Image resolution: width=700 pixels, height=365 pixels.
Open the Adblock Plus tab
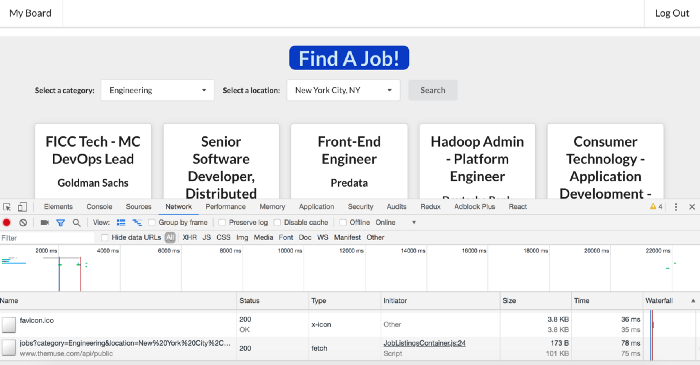click(x=475, y=207)
